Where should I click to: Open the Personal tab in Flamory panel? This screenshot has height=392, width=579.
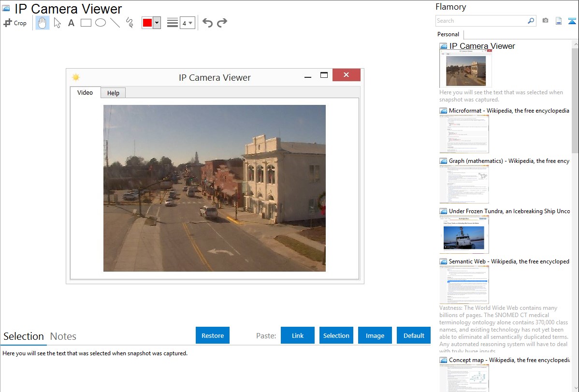tap(449, 34)
